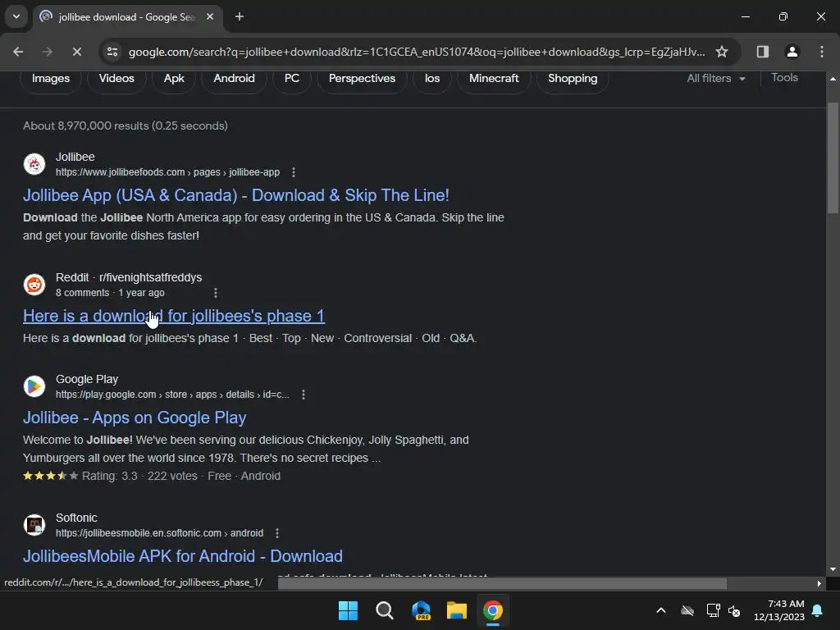Open more options for Jollibee result
Screen dimensions: 840x630
click(293, 172)
